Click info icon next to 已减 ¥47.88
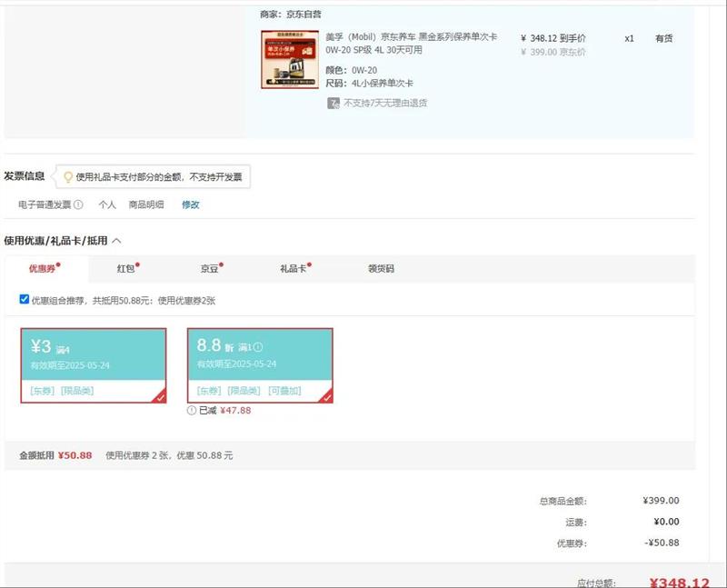The image size is (727, 588). pos(192,411)
